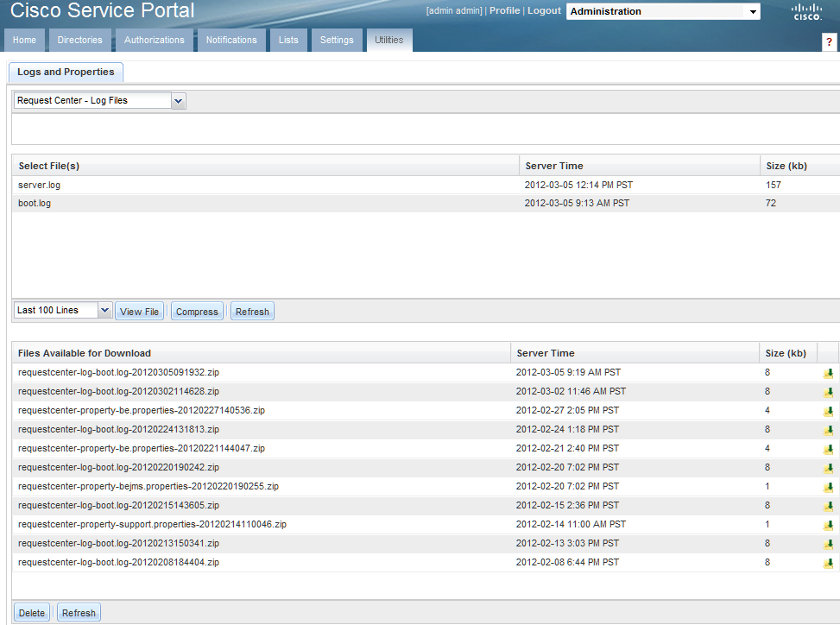Click the 2012-03-05 12:14 PM PST timestamp
The width and height of the screenshot is (840, 625).
click(x=578, y=185)
